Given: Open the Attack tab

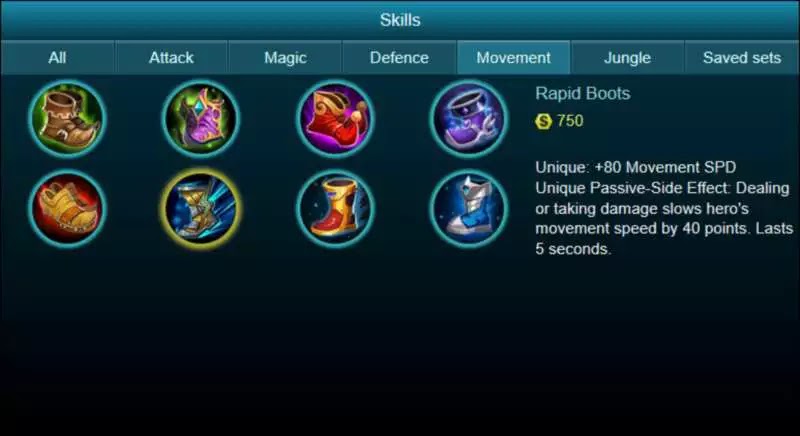Looking at the screenshot, I should (171, 58).
